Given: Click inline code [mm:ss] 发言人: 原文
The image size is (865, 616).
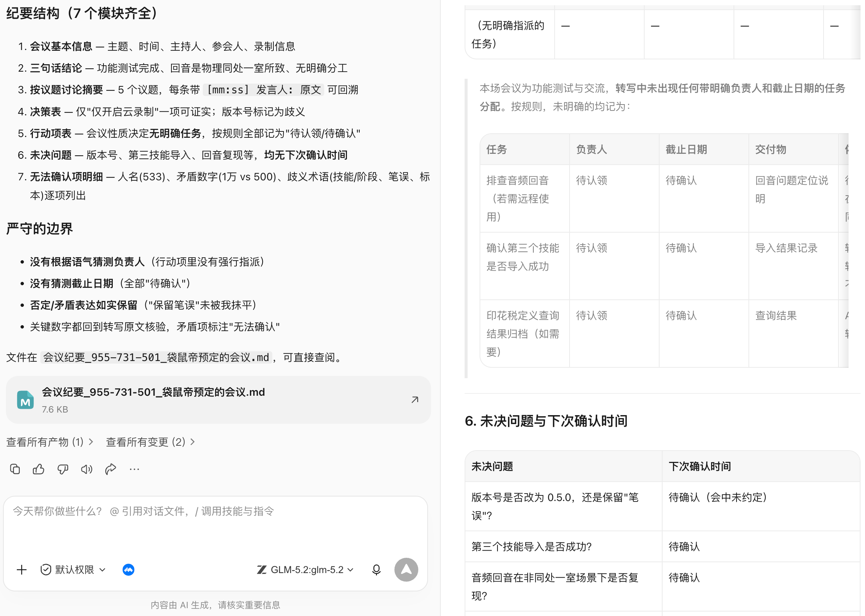Looking at the screenshot, I should point(264,90).
